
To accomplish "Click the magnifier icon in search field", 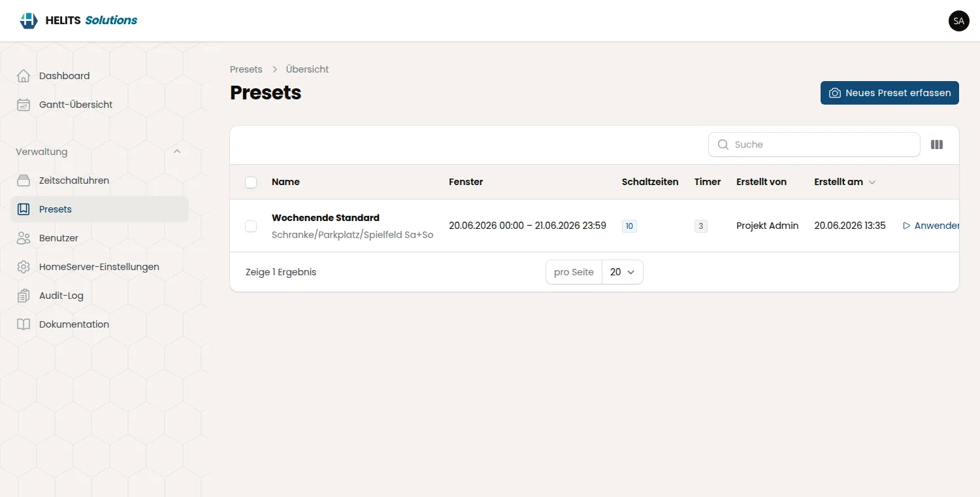I will point(723,145).
